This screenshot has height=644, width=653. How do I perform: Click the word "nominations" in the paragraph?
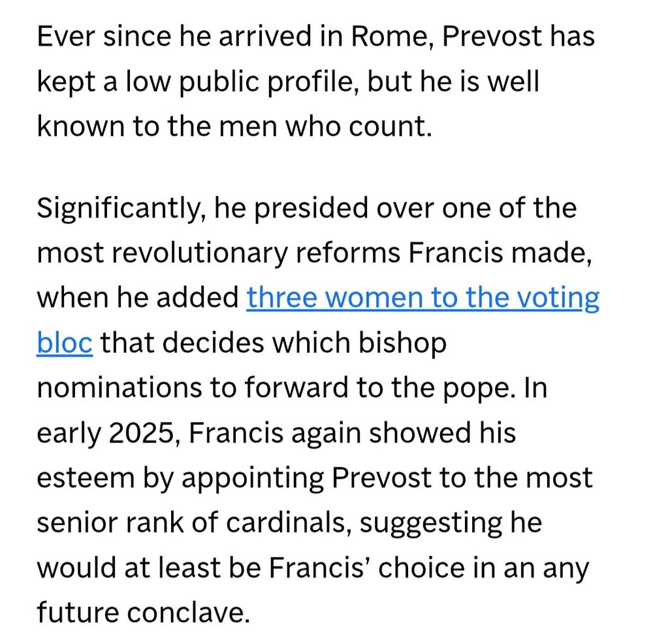pos(119,388)
